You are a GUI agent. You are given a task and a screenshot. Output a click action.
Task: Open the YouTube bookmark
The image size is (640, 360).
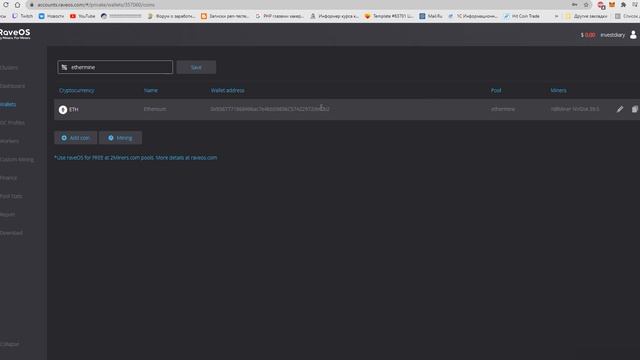[82, 16]
